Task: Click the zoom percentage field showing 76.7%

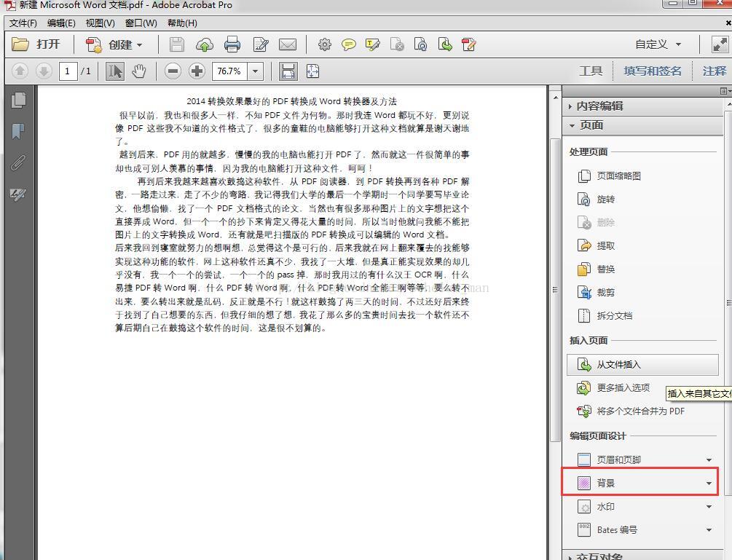Action: click(229, 71)
